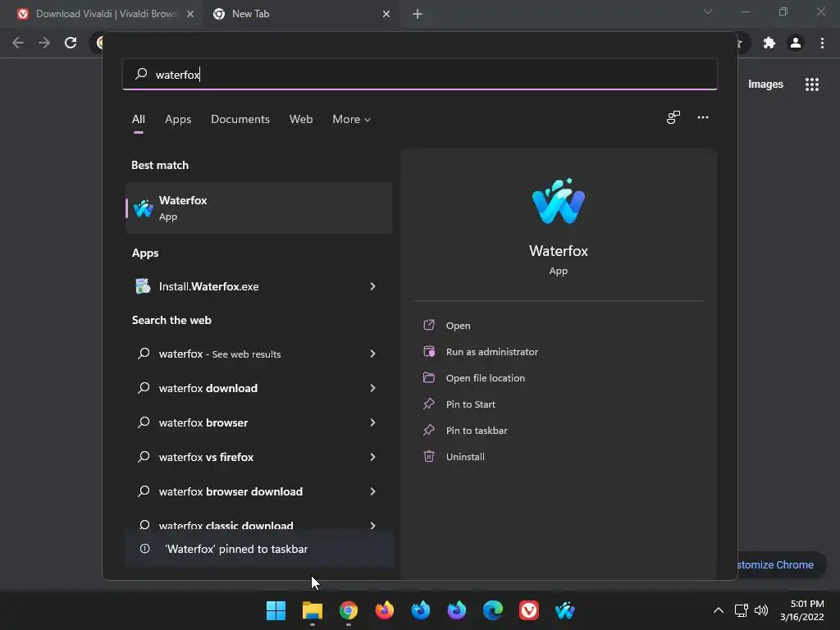Open the three-dot search options menu

click(x=703, y=117)
